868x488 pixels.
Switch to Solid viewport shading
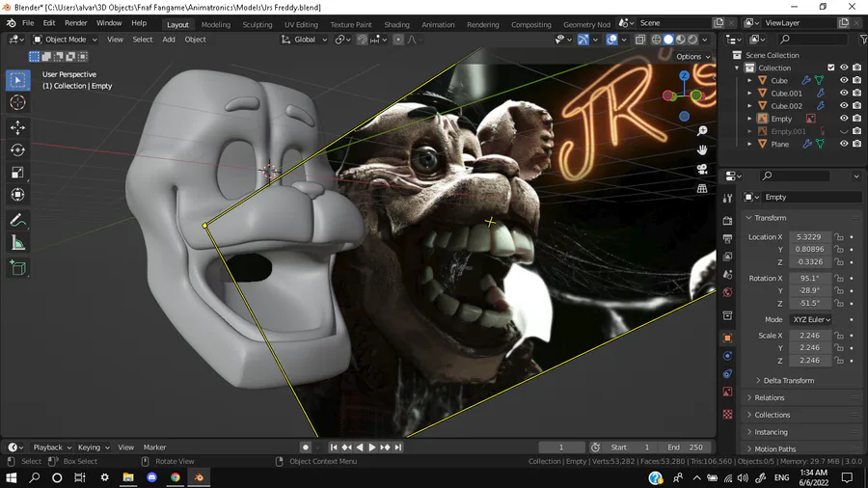(x=668, y=40)
